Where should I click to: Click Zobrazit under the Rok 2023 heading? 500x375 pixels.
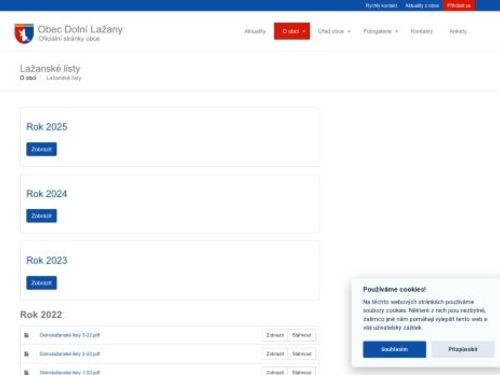[x=42, y=283]
